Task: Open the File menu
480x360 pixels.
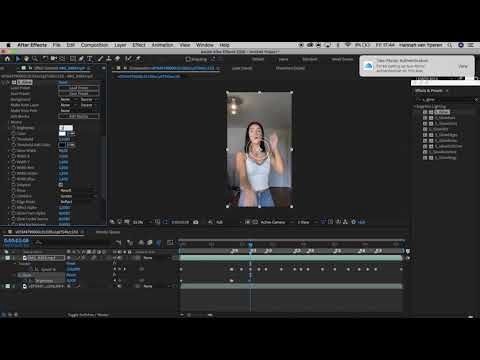Action: pyautogui.click(x=57, y=45)
